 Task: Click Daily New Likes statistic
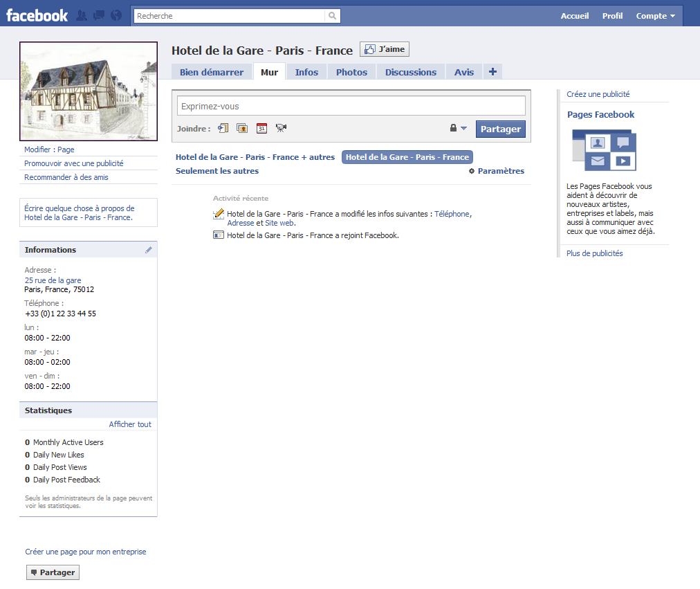pos(55,455)
